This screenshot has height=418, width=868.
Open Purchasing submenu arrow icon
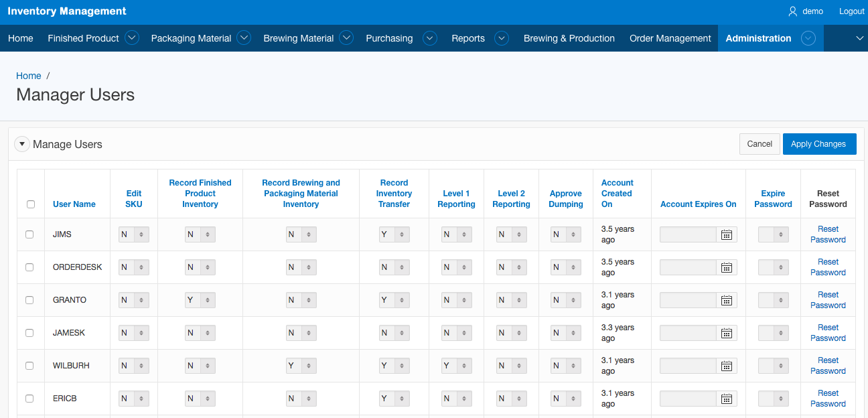click(429, 38)
